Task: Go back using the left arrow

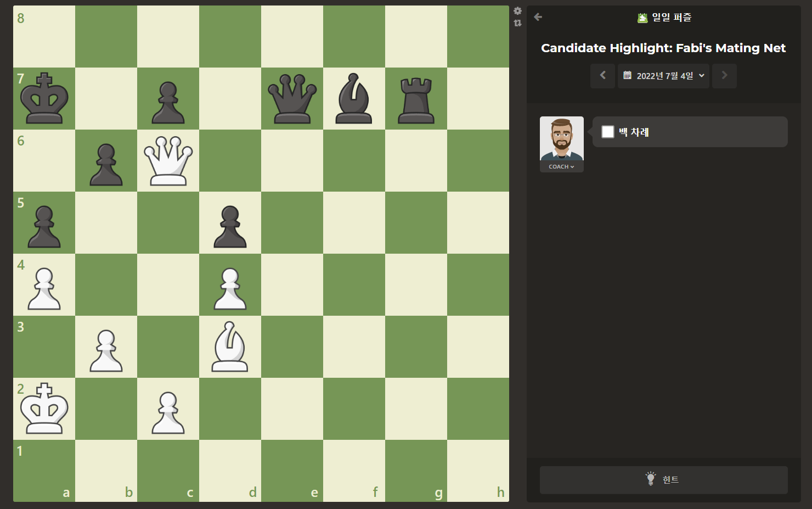Action: click(538, 17)
